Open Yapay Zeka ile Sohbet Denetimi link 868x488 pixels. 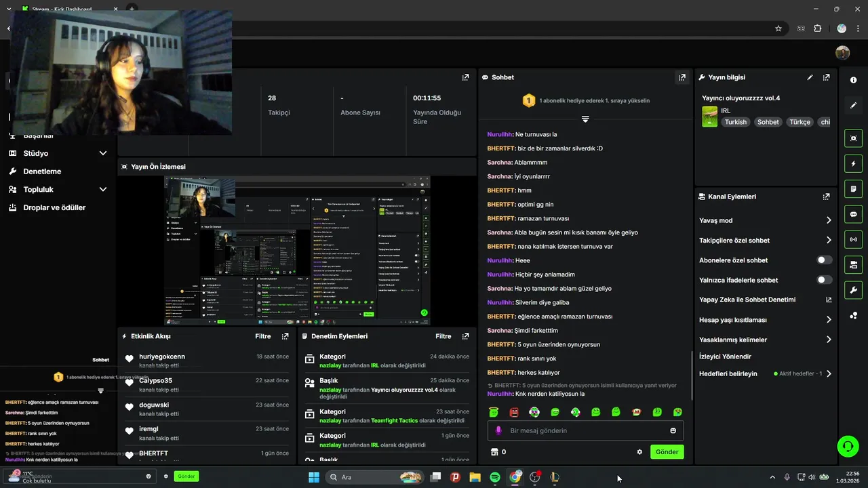[765, 300]
